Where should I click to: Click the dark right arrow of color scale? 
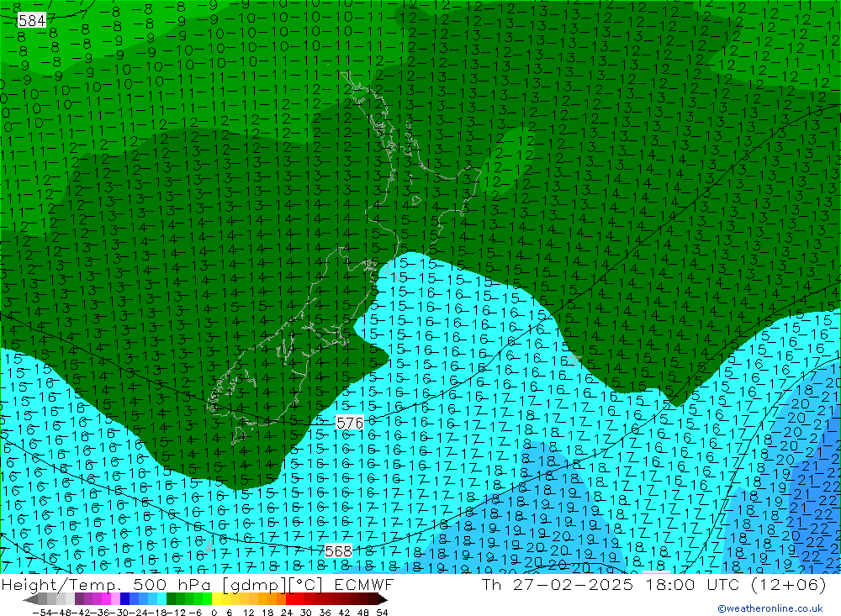(x=383, y=599)
